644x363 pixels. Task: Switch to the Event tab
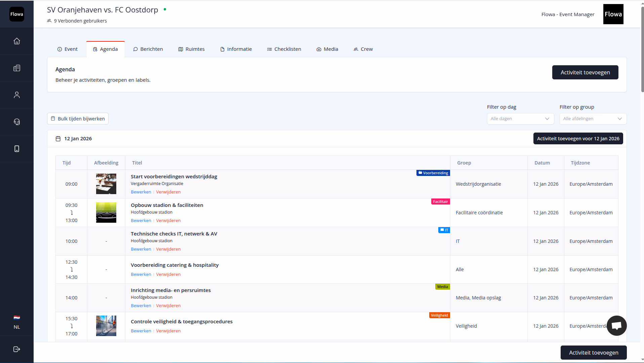point(68,49)
